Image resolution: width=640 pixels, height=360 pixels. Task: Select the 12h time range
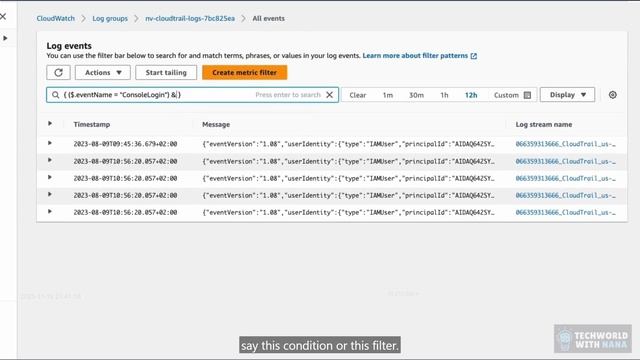(471, 95)
